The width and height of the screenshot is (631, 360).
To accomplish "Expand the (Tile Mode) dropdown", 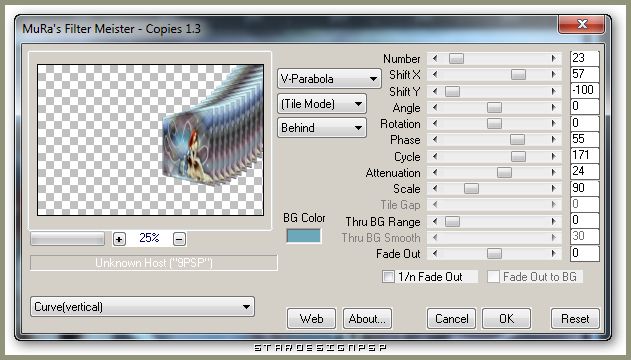I will point(322,104).
